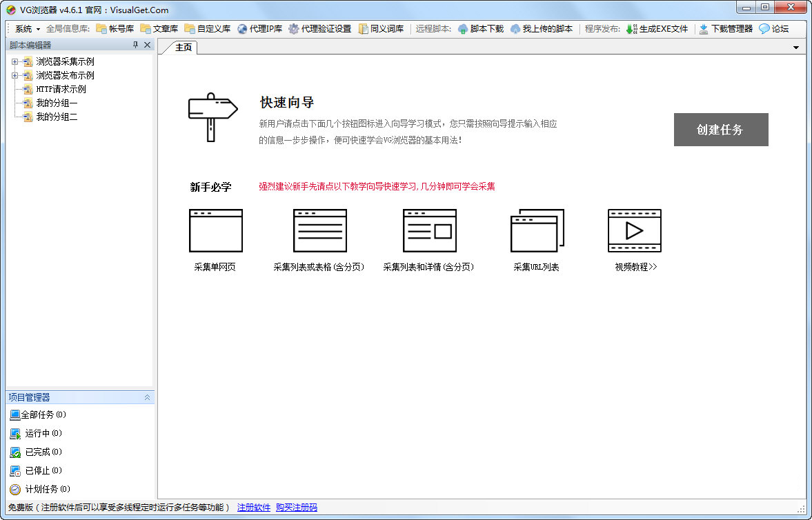Open the 代理IP库 proxy library icon
The height and width of the screenshot is (520, 812).
(x=257, y=29)
